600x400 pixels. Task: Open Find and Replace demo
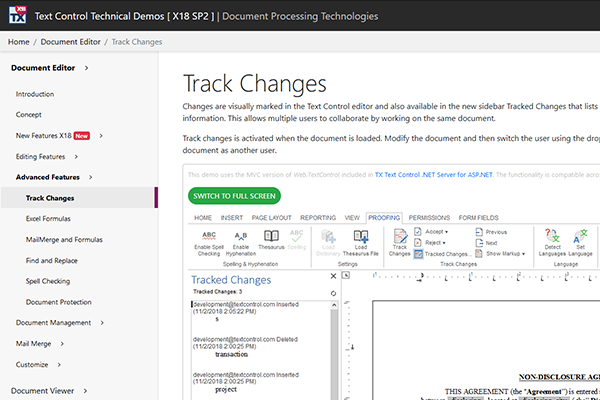tap(52, 261)
